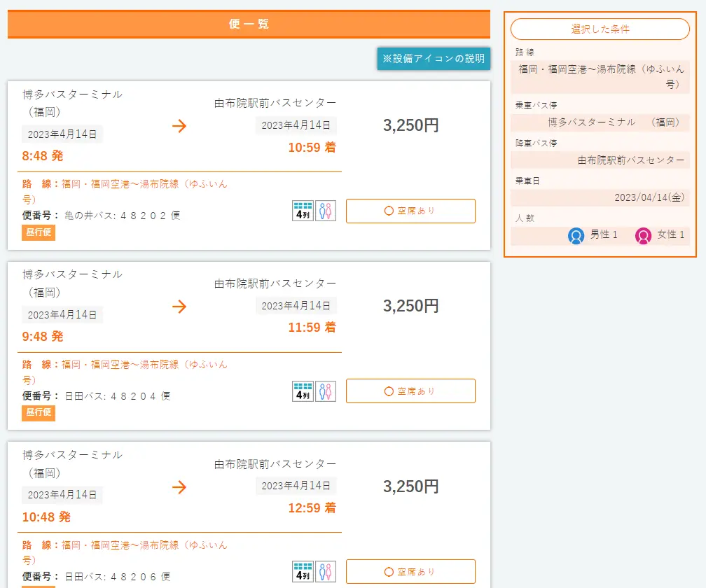706x588 pixels.
Task: Click the male/female facility icon on the 8:48 departure
Action: [x=324, y=210]
